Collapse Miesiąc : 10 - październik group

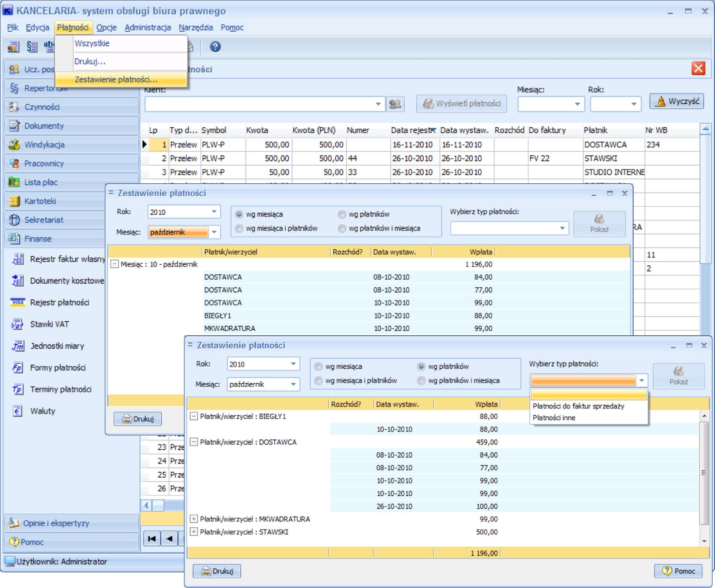click(x=114, y=264)
